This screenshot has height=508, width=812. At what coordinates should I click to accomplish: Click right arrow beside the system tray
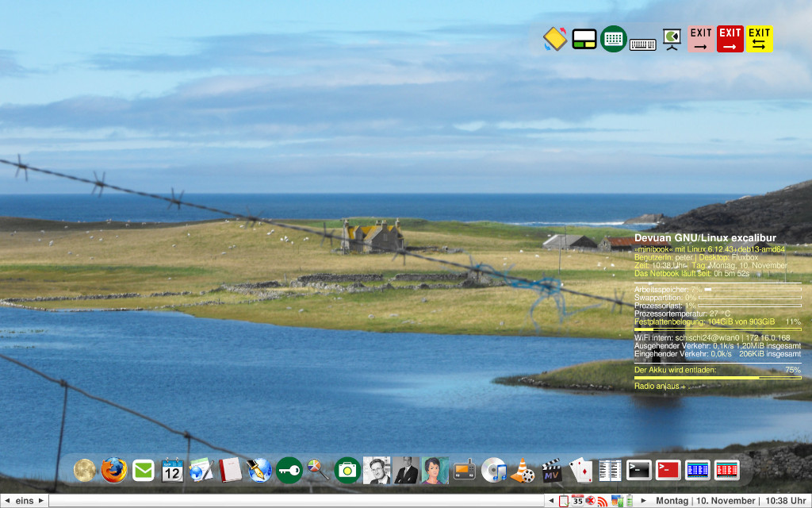point(643,501)
